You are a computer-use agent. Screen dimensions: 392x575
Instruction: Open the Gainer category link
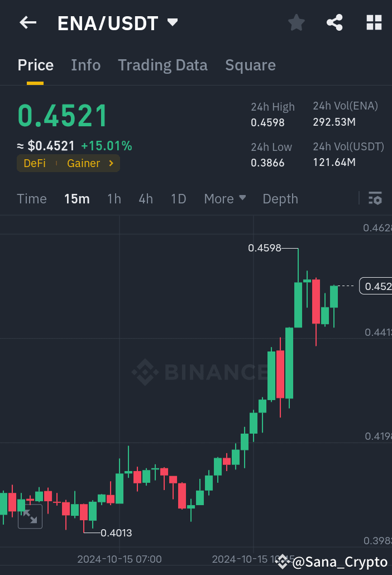(x=84, y=164)
